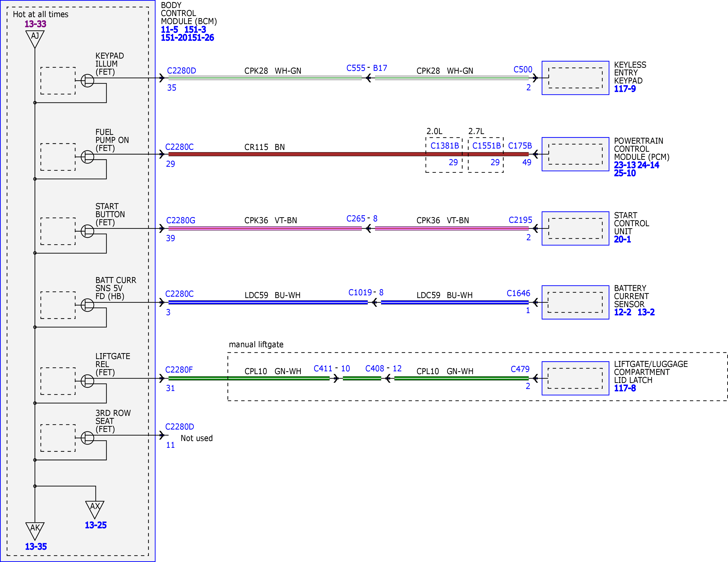Open page reference 13-25

[x=96, y=525]
